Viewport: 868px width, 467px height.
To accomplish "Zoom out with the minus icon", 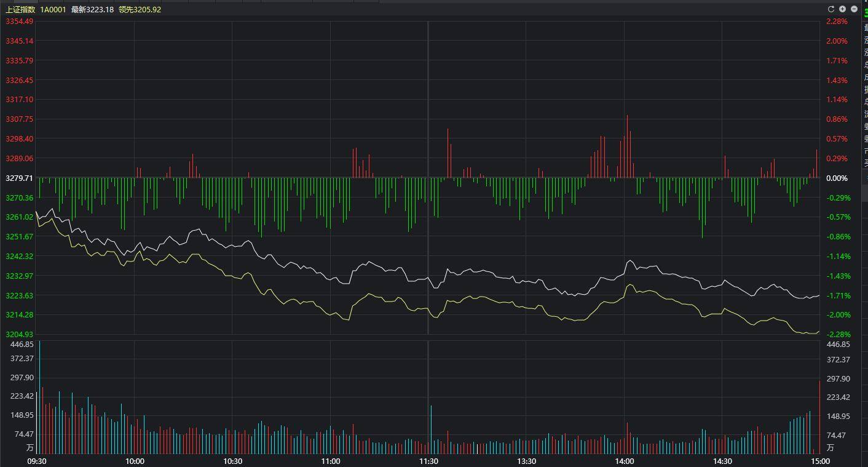I will pos(854,9).
